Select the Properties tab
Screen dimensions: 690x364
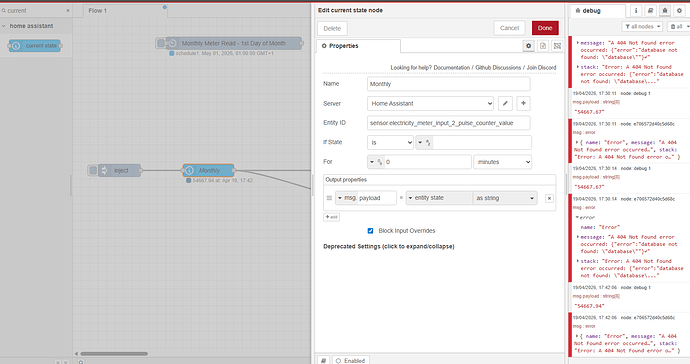(x=359, y=46)
